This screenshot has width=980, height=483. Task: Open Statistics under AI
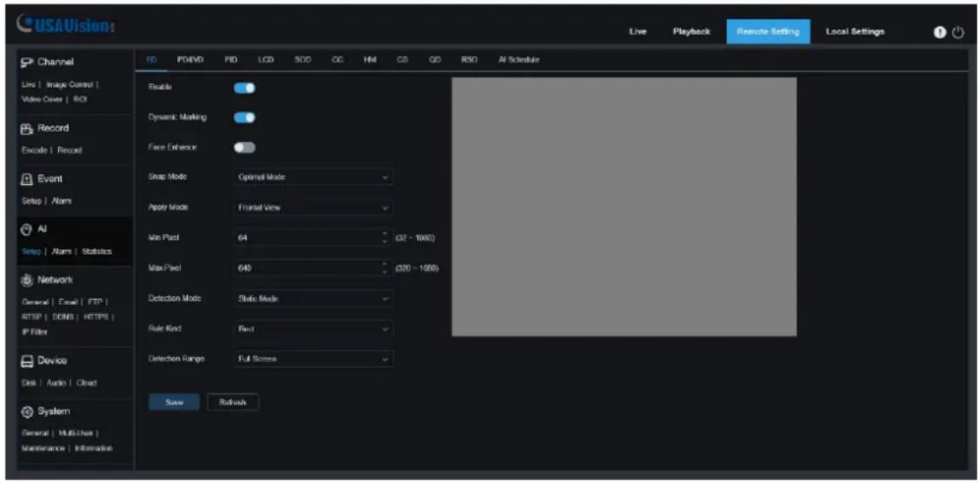97,251
